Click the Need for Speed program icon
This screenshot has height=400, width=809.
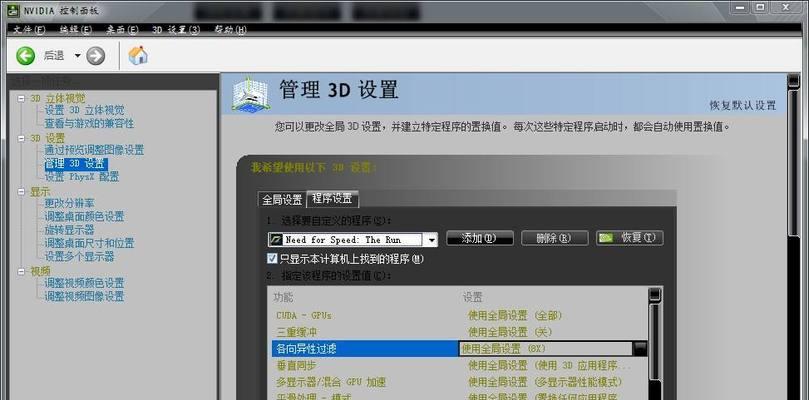click(277, 239)
